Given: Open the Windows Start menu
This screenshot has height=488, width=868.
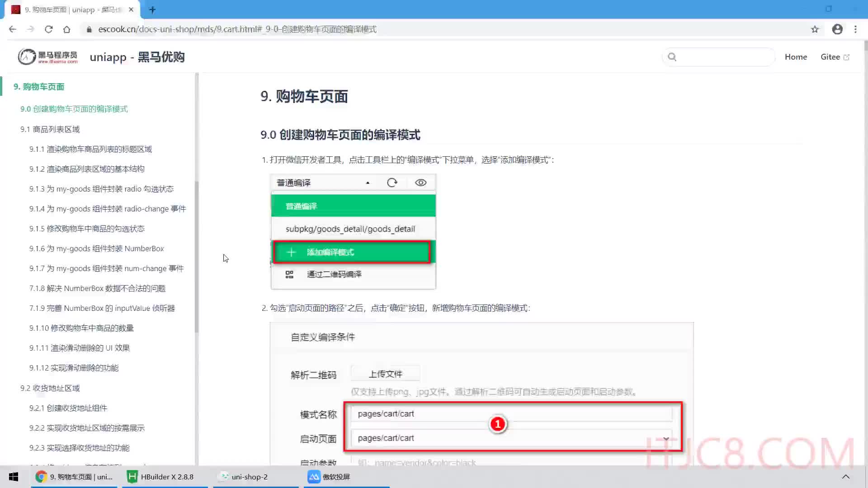Looking at the screenshot, I should pyautogui.click(x=14, y=477).
